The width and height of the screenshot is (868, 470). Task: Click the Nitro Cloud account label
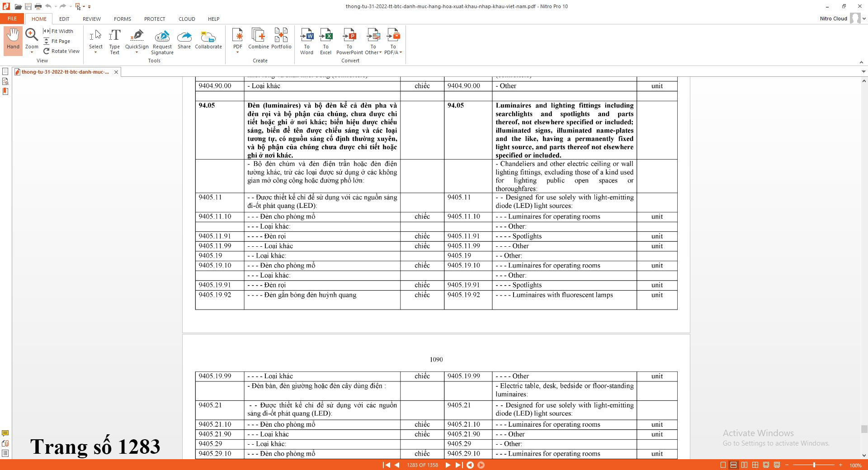[x=833, y=19]
